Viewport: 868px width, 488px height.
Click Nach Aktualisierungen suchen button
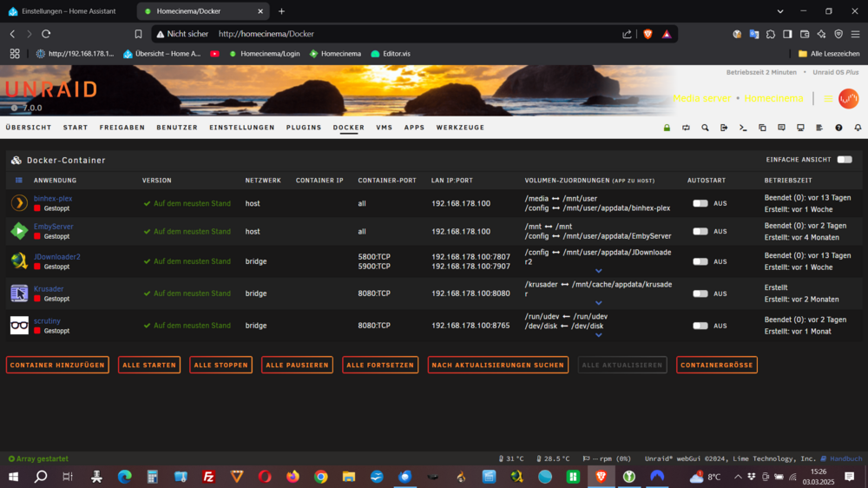498,365
